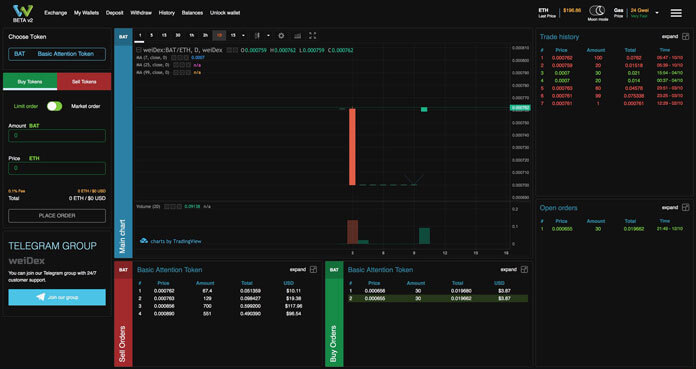Select the 1h chart interval
The width and height of the screenshot is (696, 369).
pos(192,36)
